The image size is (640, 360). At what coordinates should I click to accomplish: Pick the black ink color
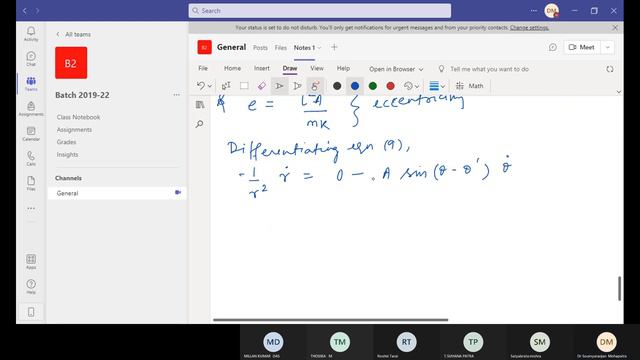tap(337, 86)
